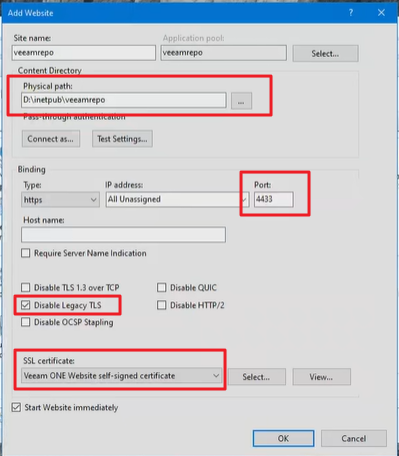Open the IP address All Unassigned dropdown

177,199
